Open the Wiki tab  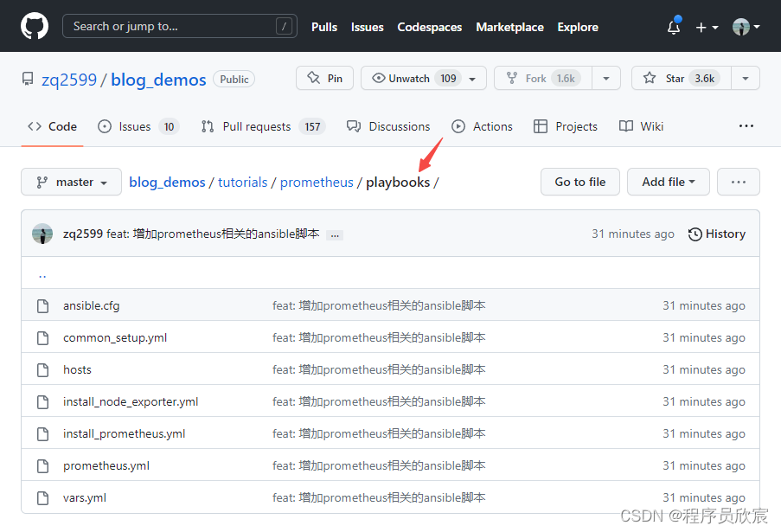click(x=642, y=126)
